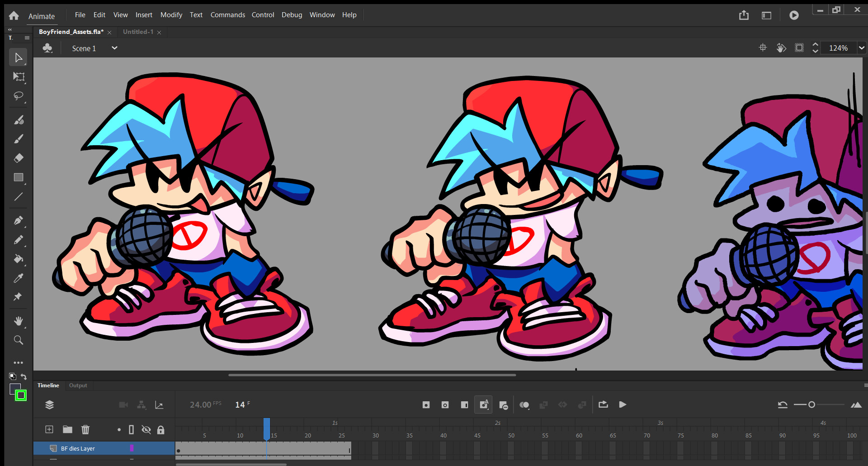
Task: Select the Paint Bucket tool
Action: coord(18,259)
